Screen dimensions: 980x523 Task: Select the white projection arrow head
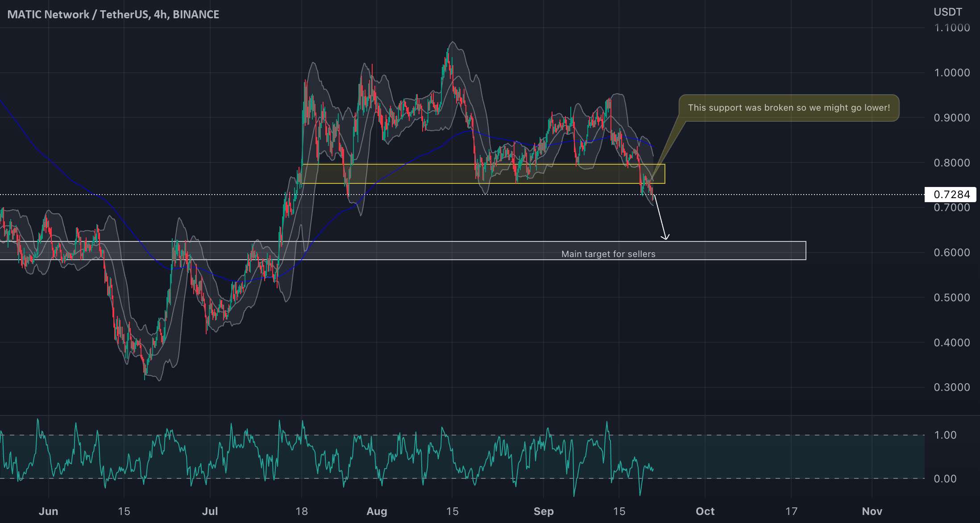(665, 236)
